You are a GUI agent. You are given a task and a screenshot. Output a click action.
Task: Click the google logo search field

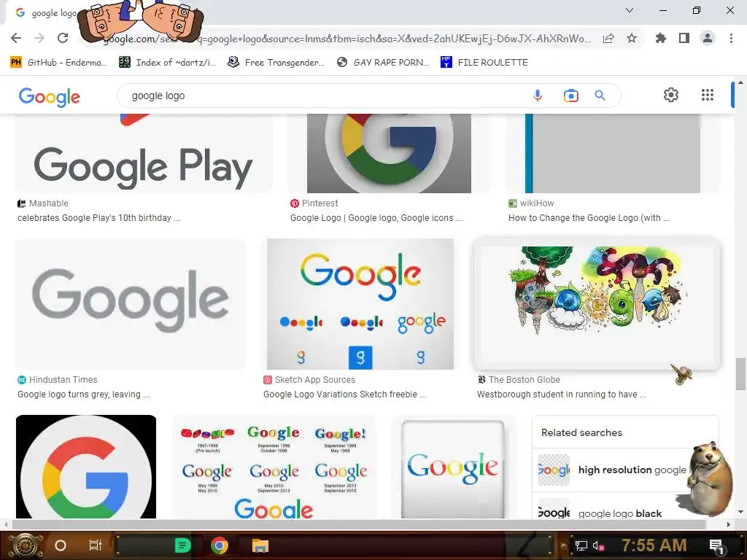pyautogui.click(x=324, y=96)
